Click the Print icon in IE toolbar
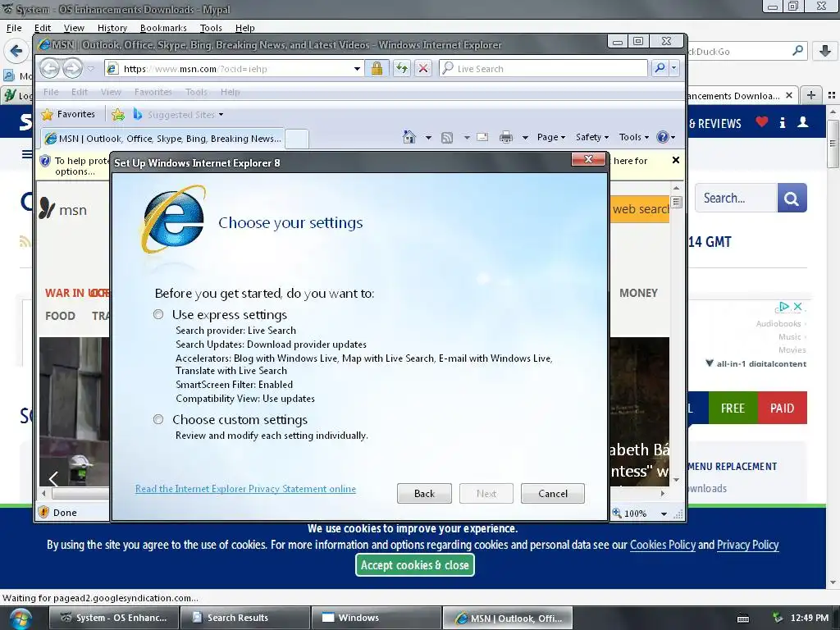Screen dimensions: 840x630 tap(505, 137)
